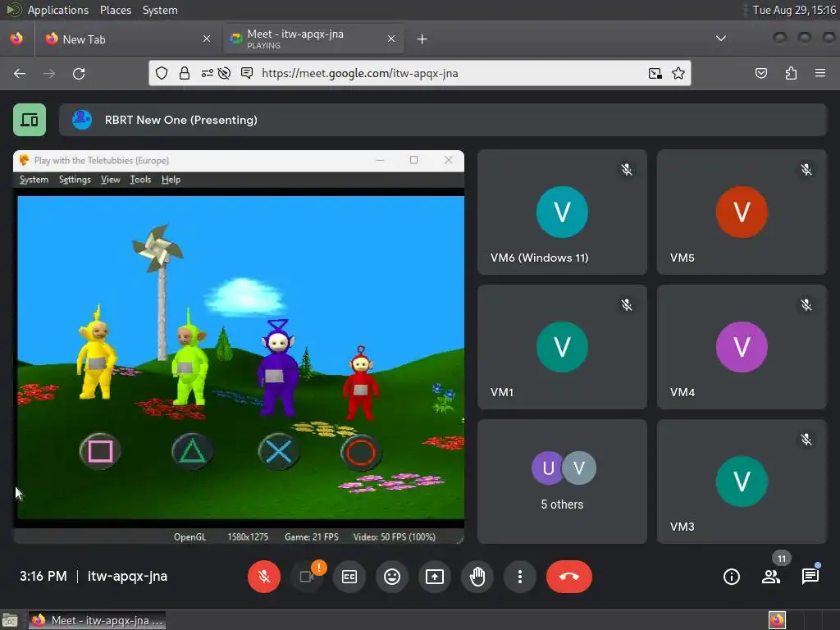This screenshot has height=630, width=840.
Task: Go back to previous page
Action: click(x=20, y=73)
